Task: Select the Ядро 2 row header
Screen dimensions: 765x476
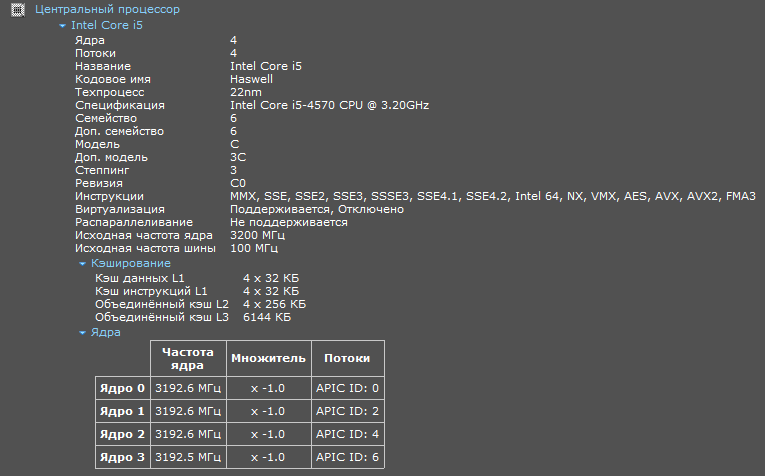Action: click(122, 434)
